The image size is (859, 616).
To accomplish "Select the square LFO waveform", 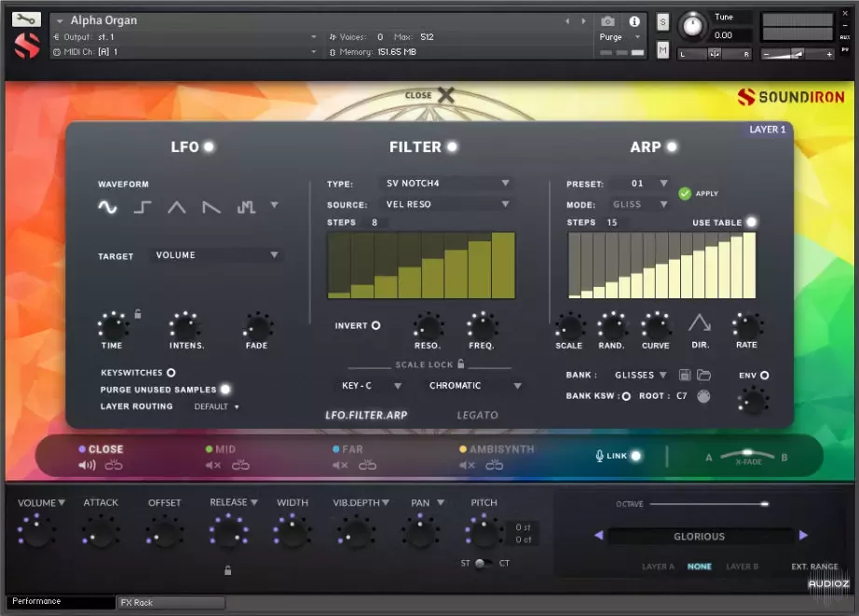I will [x=143, y=207].
